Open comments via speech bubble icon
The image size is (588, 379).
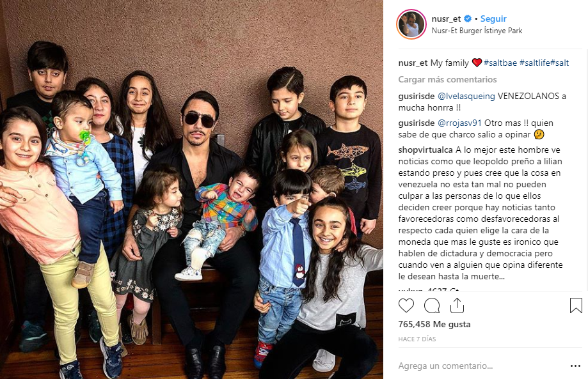coord(432,306)
